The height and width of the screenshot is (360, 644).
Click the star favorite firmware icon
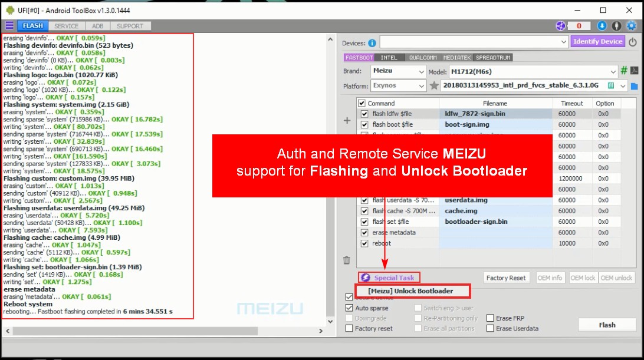[x=434, y=86]
